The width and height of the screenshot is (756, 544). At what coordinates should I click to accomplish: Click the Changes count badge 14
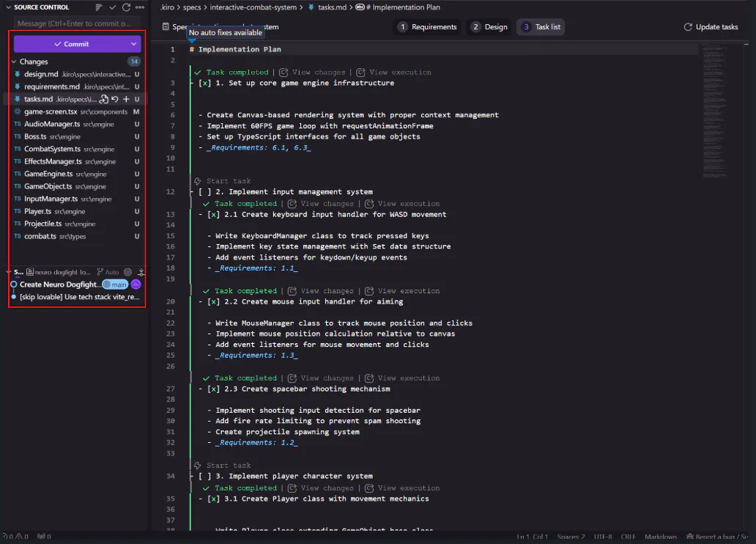[x=134, y=62]
